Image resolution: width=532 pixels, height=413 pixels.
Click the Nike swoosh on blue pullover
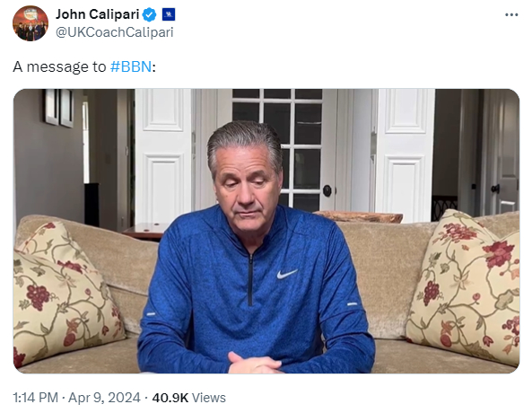click(287, 274)
